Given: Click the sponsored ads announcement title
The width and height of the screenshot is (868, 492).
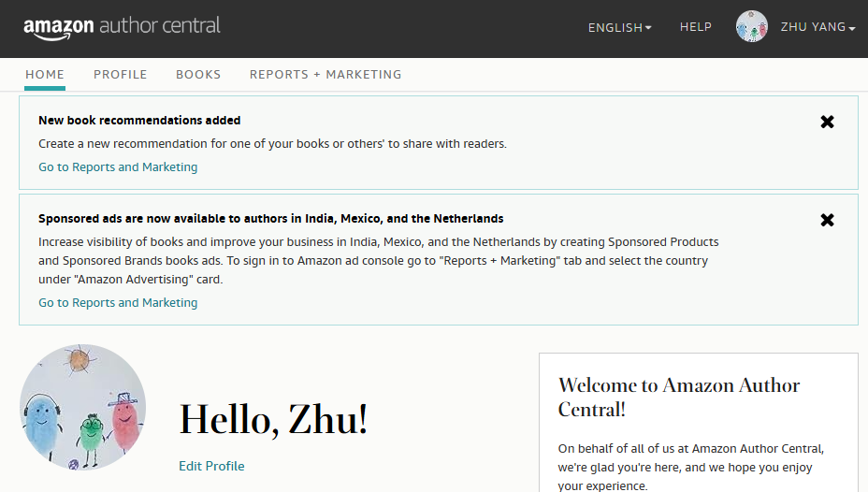Looking at the screenshot, I should (270, 219).
